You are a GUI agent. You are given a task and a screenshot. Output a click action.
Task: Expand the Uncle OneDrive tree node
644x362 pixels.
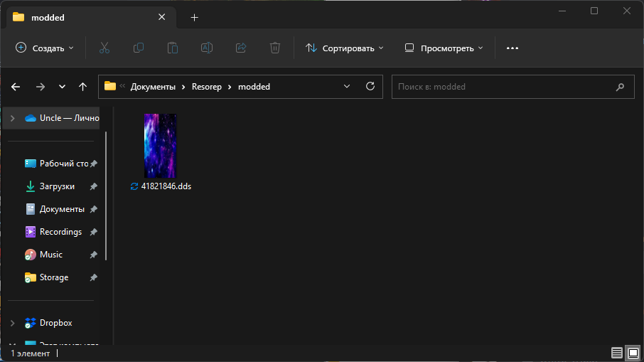tap(12, 118)
